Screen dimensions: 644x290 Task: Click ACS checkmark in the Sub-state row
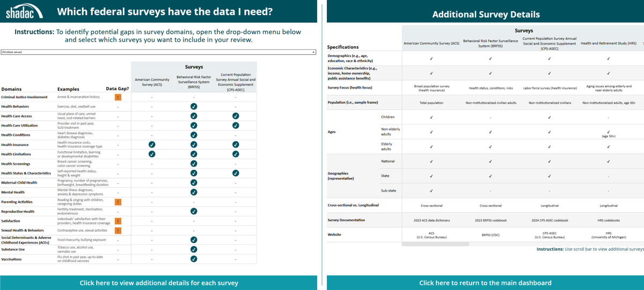click(431, 190)
